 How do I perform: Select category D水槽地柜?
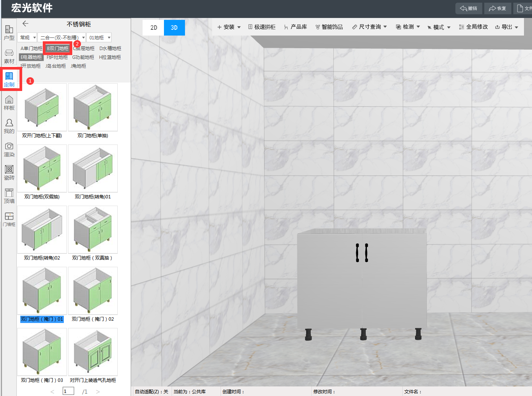click(x=110, y=49)
